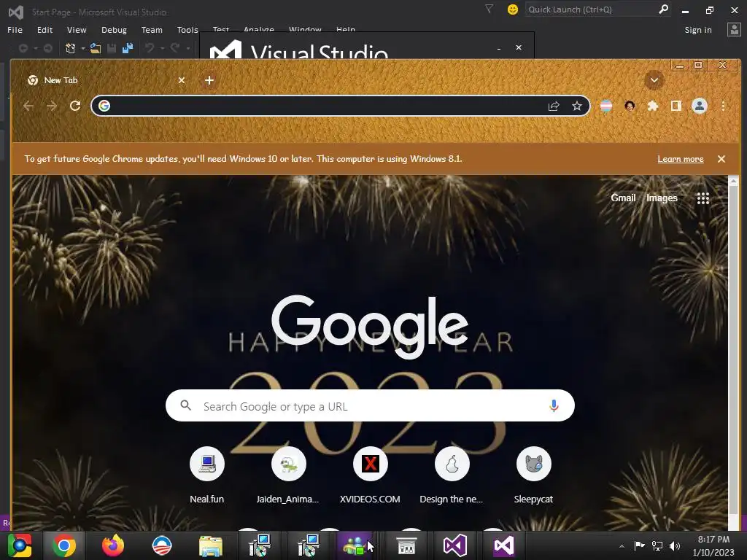Dismiss the Chrome update warning banner
The height and width of the screenshot is (560, 747).
pyautogui.click(x=721, y=159)
